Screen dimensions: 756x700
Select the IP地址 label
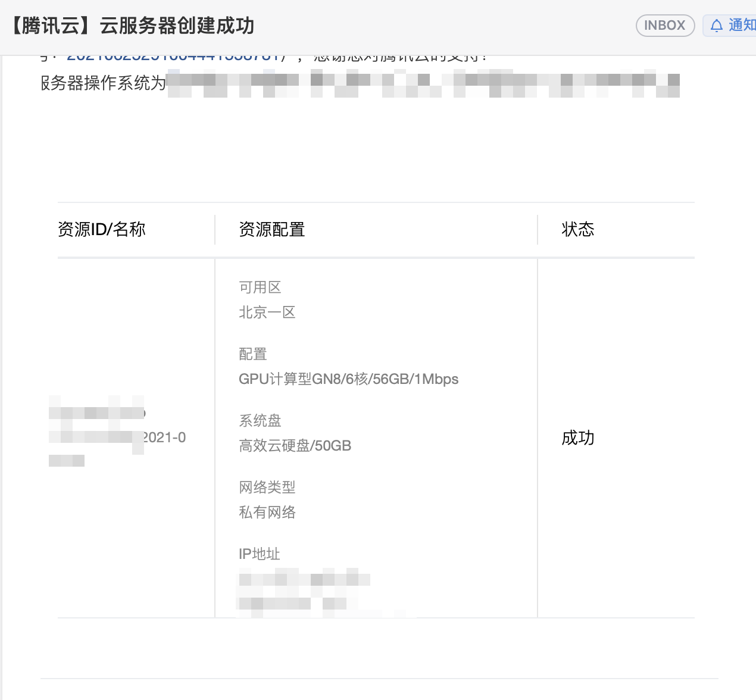click(260, 554)
